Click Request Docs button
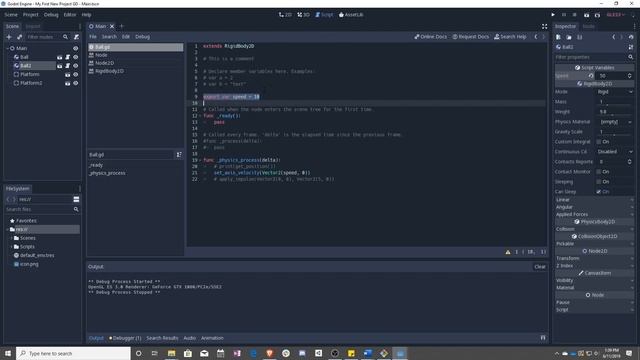Image resolution: width=640 pixels, height=360 pixels. [x=470, y=37]
